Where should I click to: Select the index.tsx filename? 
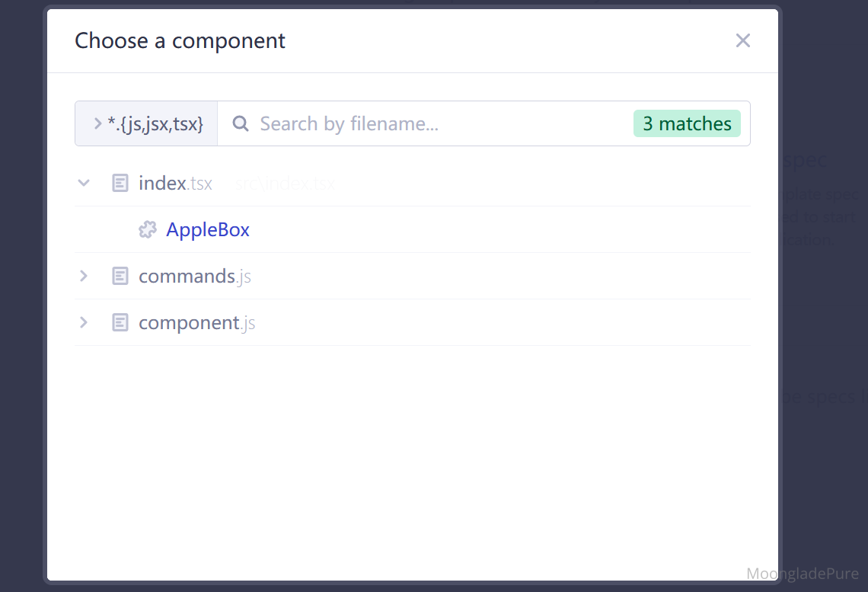[x=175, y=184]
